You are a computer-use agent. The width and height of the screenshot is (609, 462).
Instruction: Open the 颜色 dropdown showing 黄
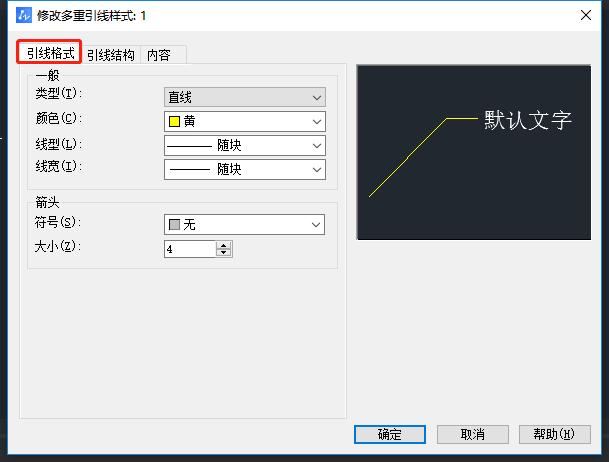pyautogui.click(x=245, y=122)
